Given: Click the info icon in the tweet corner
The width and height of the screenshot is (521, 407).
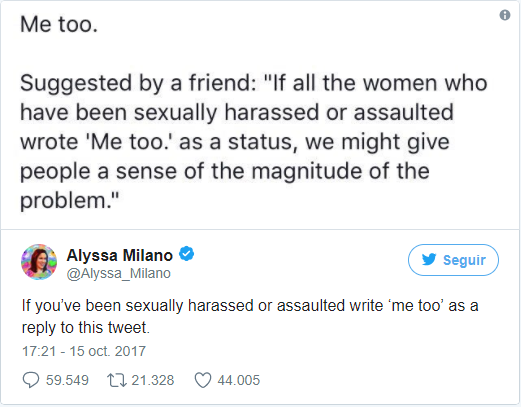Looking at the screenshot, I should click(505, 15).
